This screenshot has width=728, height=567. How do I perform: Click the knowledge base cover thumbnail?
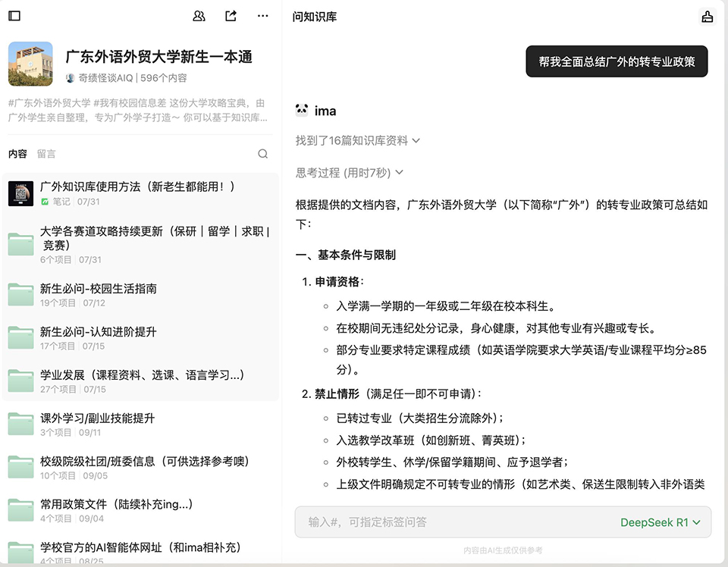pyautogui.click(x=30, y=64)
